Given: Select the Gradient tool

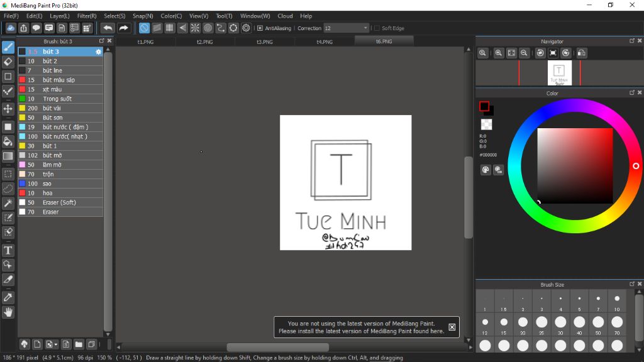Looking at the screenshot, I should tap(8, 156).
